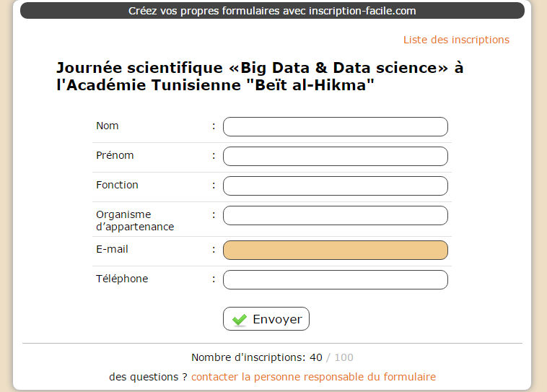The width and height of the screenshot is (547, 392).
Task: Submit the form with the Envoyer button
Action: [266, 318]
